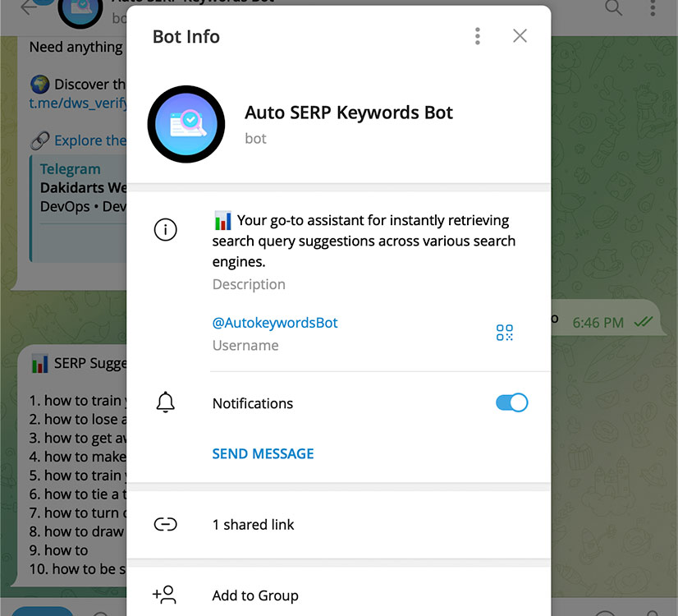Click the 'Bot Info' dialog title

[186, 36]
